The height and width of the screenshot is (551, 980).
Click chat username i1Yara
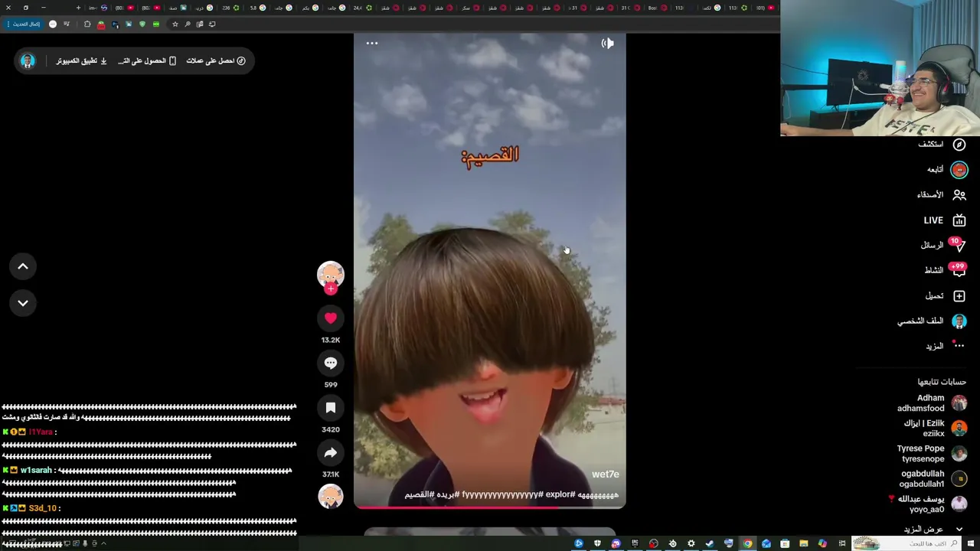click(41, 432)
